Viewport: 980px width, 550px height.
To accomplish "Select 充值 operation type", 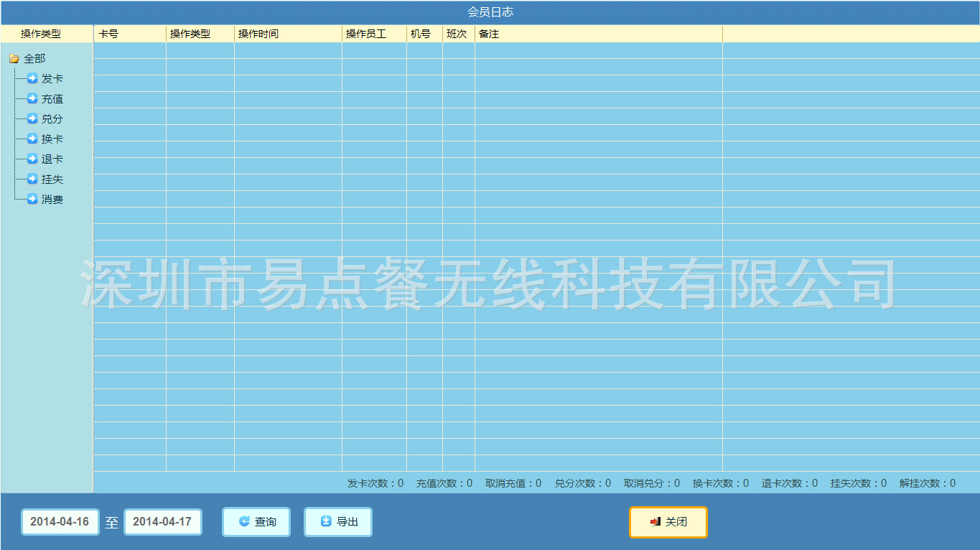I will (52, 99).
